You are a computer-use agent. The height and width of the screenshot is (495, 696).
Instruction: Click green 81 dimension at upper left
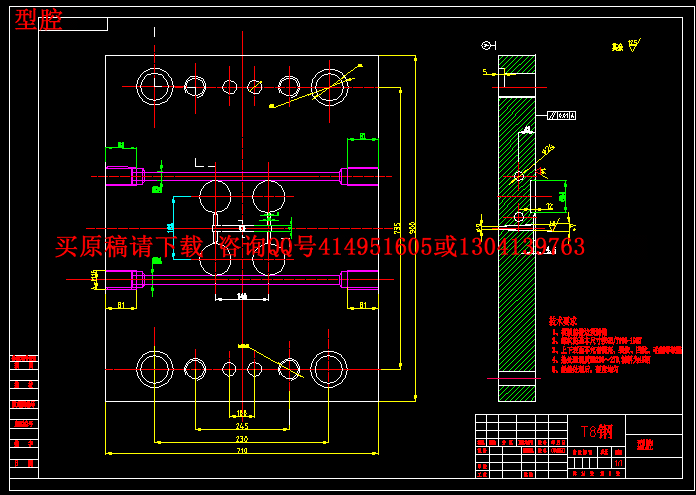tap(121, 145)
